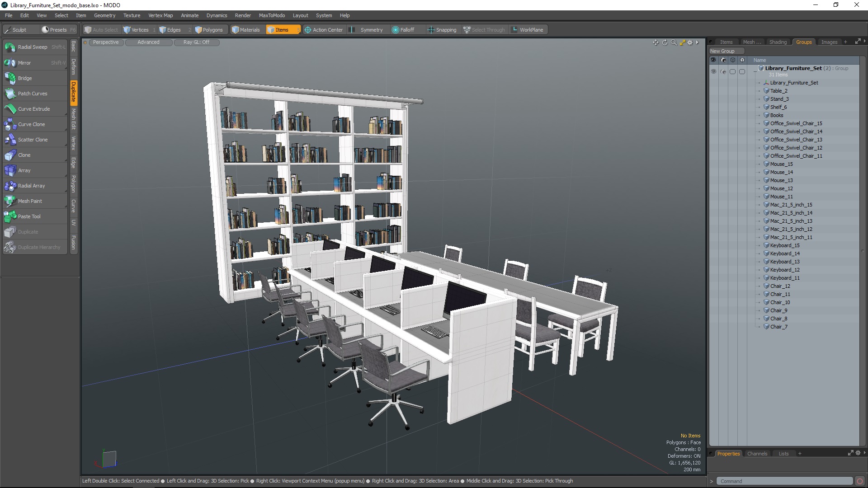Collapse the Library_Furniture_Set group tree
Viewport: 868px width, 488px height.
[755, 71]
